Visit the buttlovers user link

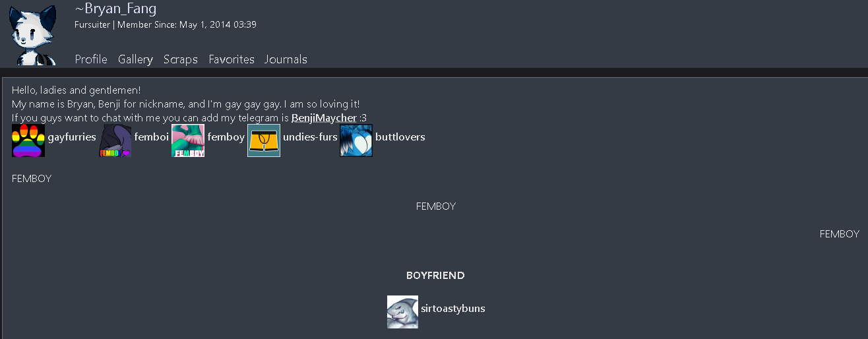[400, 137]
